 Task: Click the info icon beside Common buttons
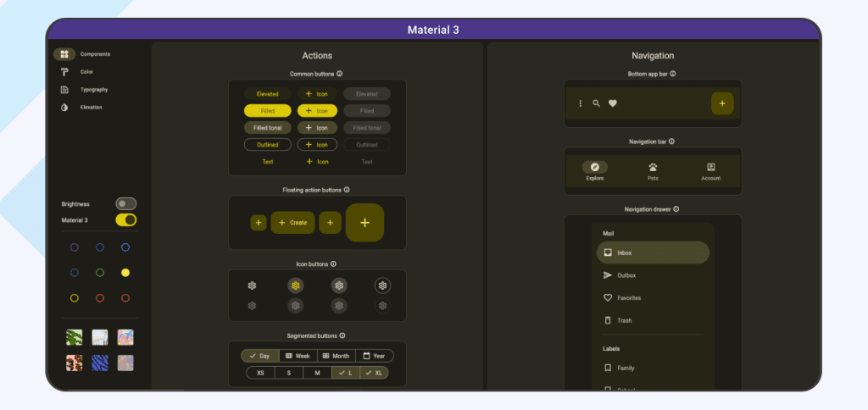pos(339,74)
